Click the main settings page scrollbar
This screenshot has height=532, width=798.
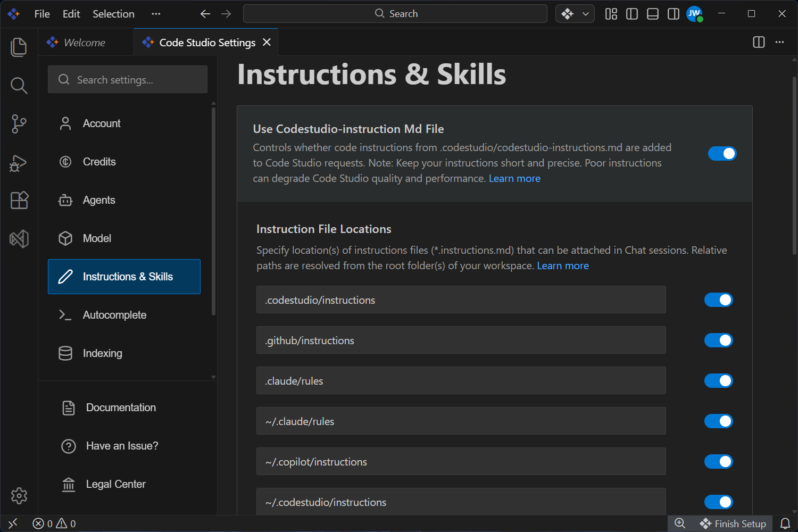794,165
